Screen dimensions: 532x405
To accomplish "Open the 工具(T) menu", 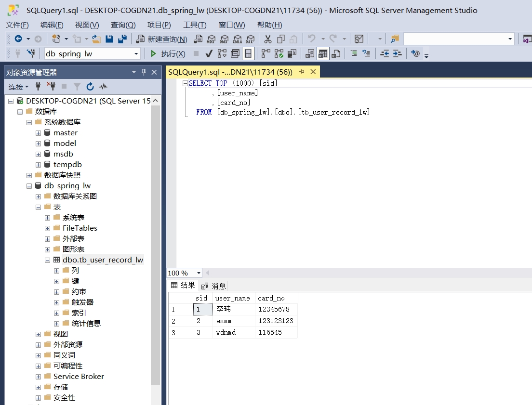I will tap(195, 25).
